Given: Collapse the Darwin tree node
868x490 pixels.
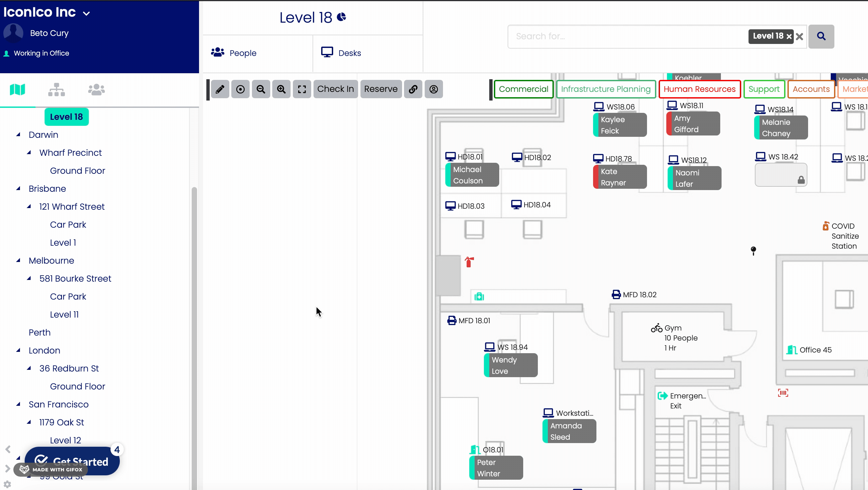Looking at the screenshot, I should pyautogui.click(x=18, y=134).
